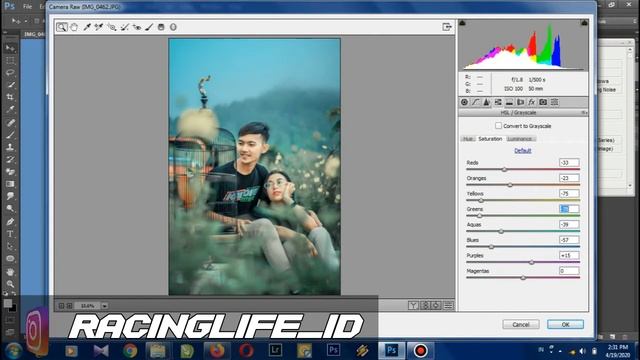
Task: Select the White Balance eyedropper tool
Action: tap(87, 27)
